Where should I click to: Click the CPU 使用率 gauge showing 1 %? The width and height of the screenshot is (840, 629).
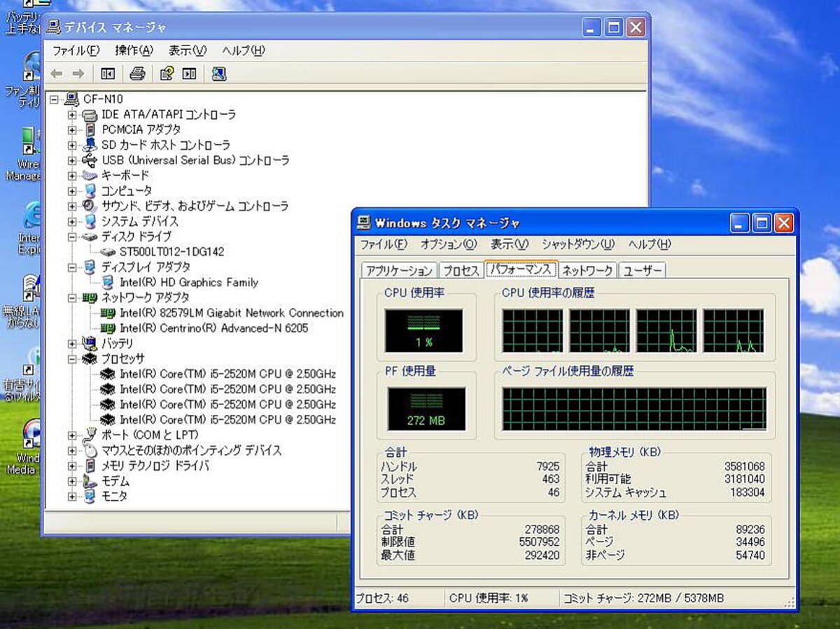click(424, 331)
